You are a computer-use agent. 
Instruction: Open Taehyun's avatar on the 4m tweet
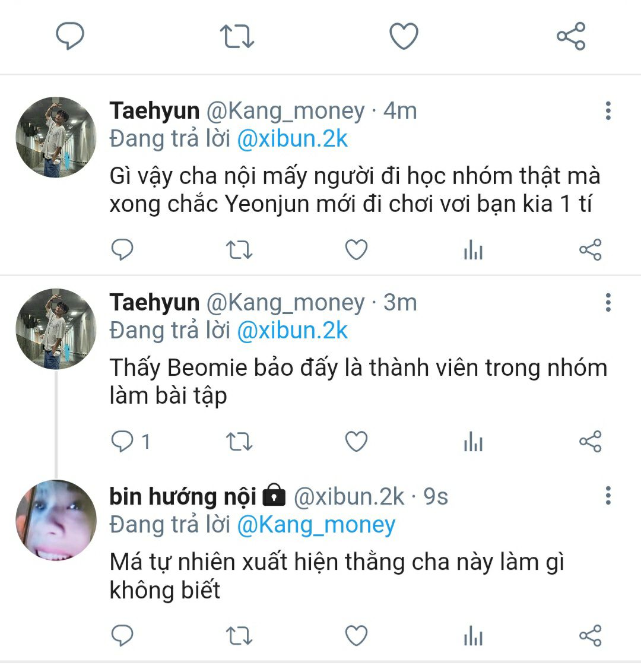tap(56, 138)
